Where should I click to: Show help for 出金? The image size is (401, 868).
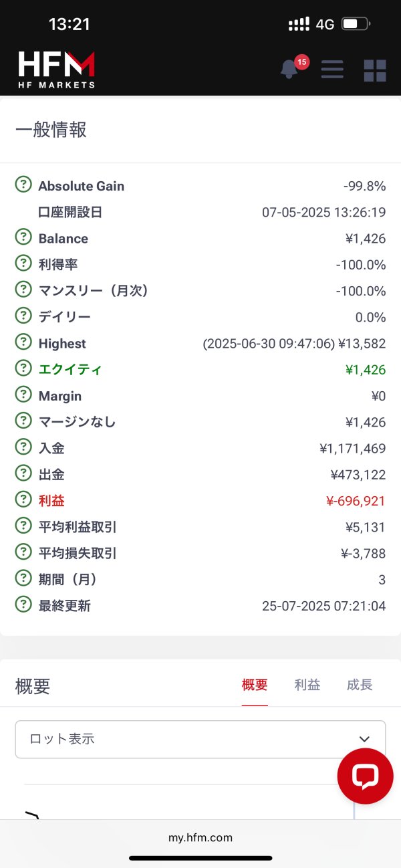[x=23, y=473]
